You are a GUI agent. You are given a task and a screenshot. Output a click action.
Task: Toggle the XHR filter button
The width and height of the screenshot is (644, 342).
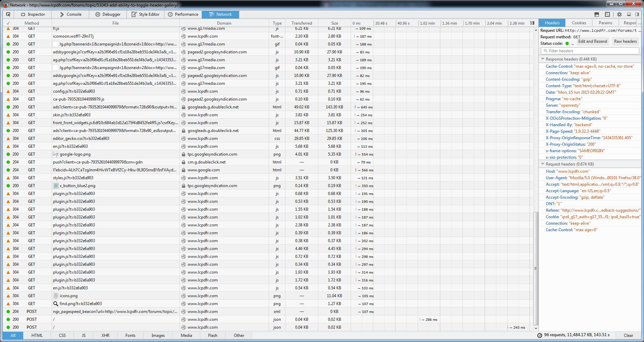pos(105,336)
